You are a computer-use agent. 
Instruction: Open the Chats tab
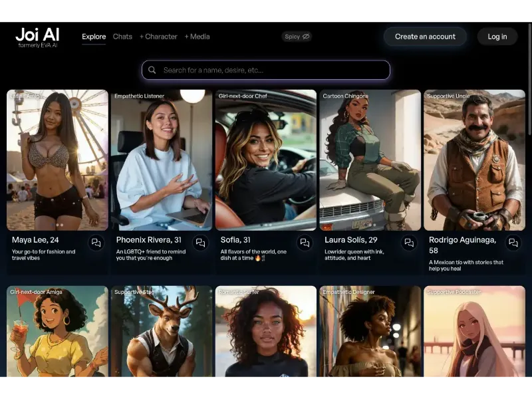pyautogui.click(x=122, y=37)
